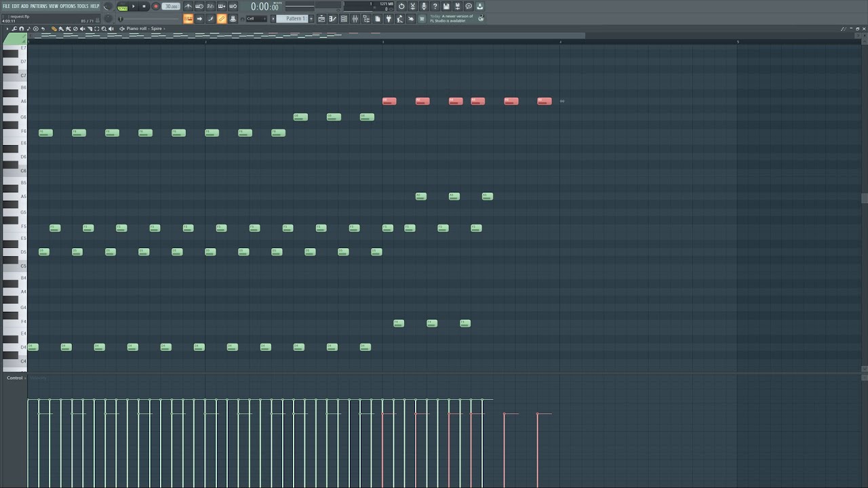Click the piano roll vertical scrollbar handle

(865, 198)
